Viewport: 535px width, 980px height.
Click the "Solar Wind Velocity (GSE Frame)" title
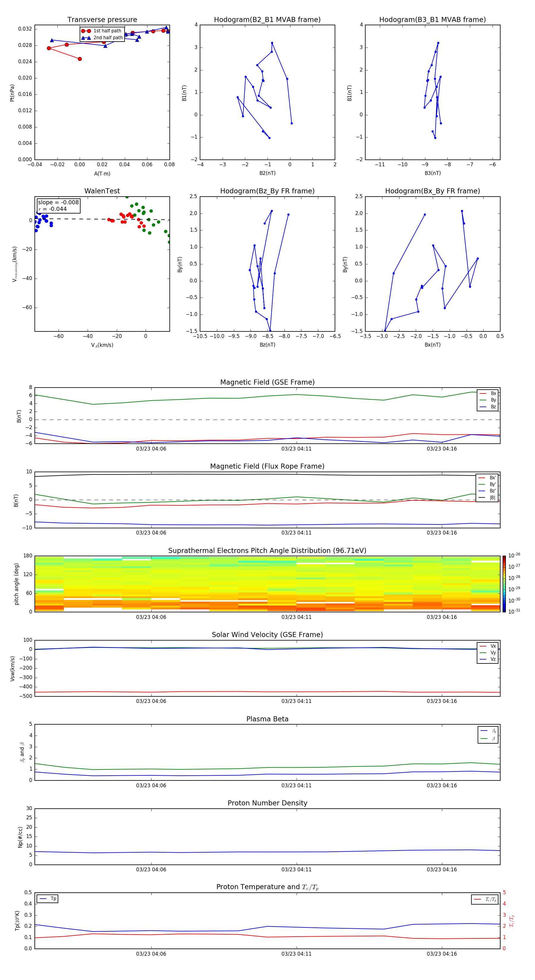click(267, 635)
